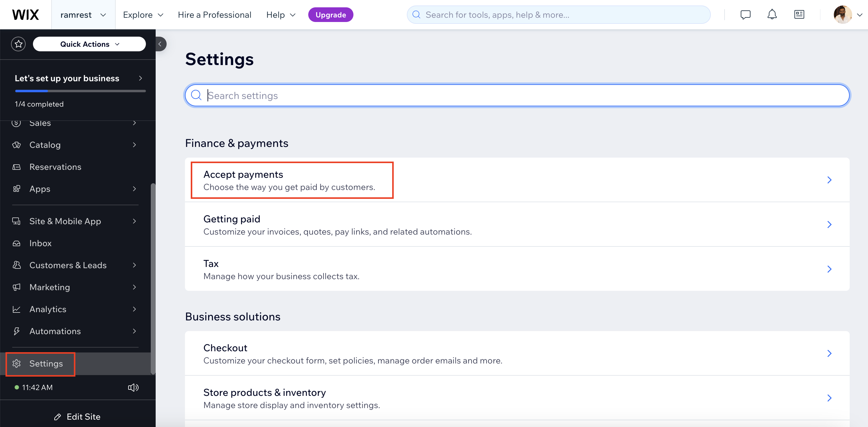Click the Inbox sidebar icon

(x=16, y=243)
